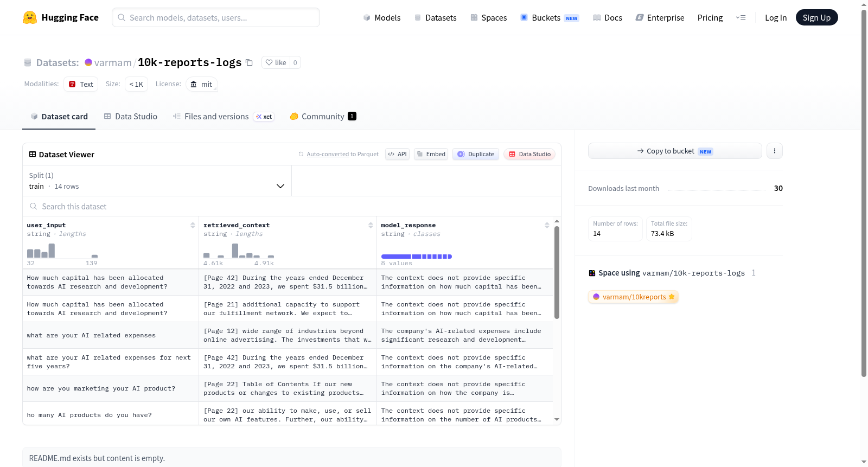Expand the Split train dropdown

click(x=157, y=181)
